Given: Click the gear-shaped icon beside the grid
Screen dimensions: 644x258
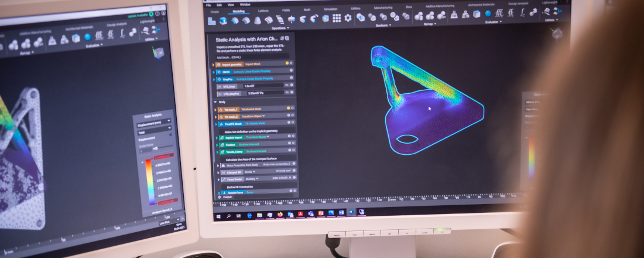Looking at the screenshot, I should coord(348,18).
